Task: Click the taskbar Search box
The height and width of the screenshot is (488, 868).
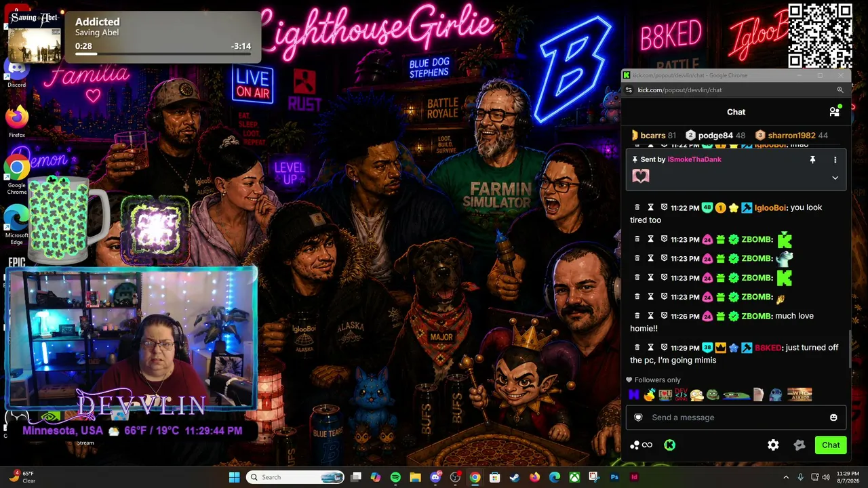Action: click(x=295, y=477)
